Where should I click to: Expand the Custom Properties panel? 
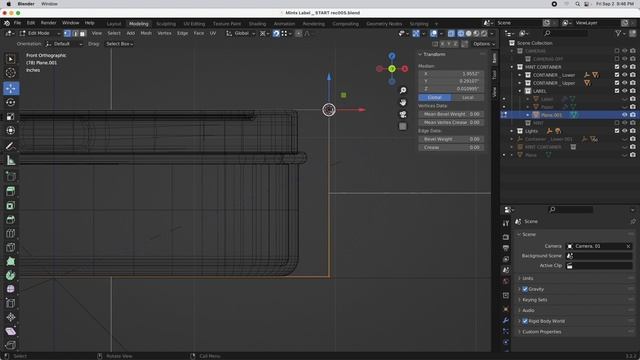541,332
